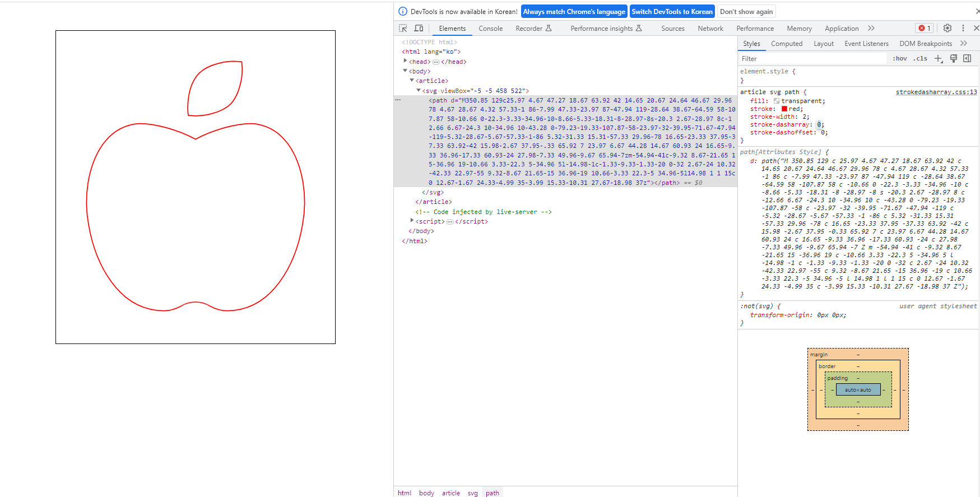Open the Recorder tab
980x497 pixels.
[533, 29]
